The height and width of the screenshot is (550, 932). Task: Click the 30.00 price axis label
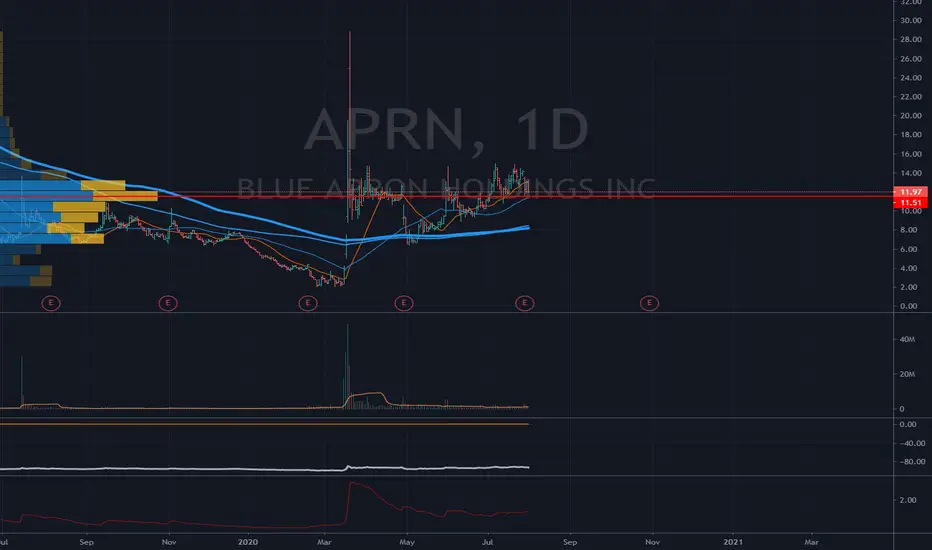click(911, 20)
